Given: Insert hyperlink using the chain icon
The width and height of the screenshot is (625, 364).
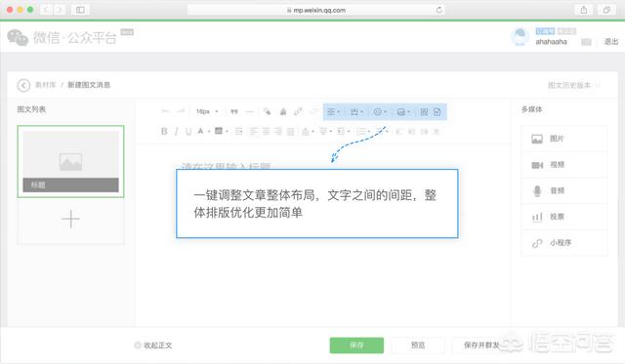Looking at the screenshot, I should (x=298, y=112).
